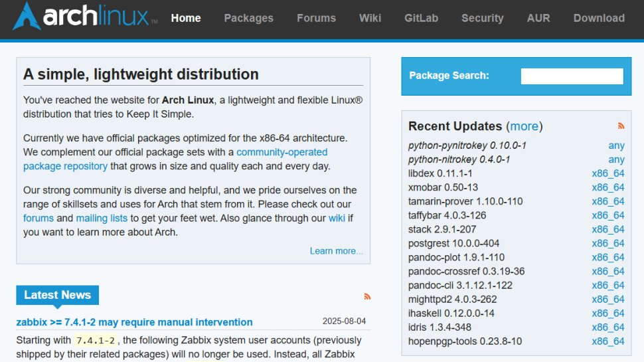Open the zabbix manual intervention news headline
The height and width of the screenshot is (362, 644).
[x=134, y=322]
